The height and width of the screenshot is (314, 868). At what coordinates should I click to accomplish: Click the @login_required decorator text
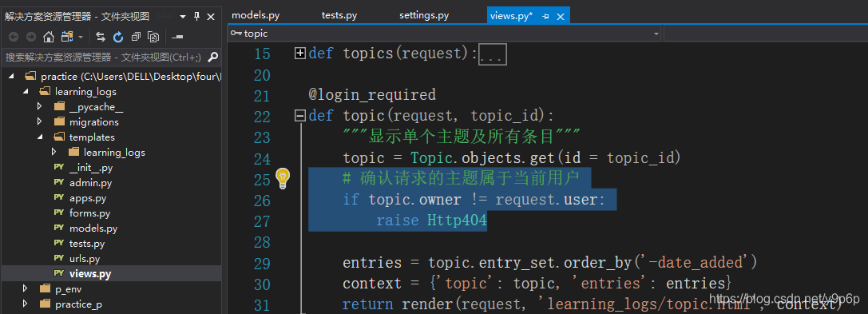point(372,95)
